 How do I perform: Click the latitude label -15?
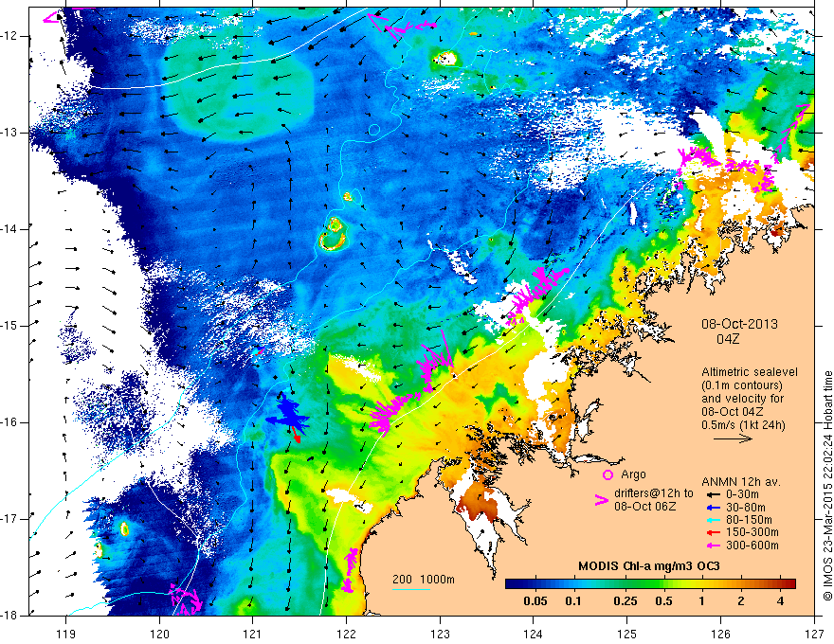coord(10,326)
